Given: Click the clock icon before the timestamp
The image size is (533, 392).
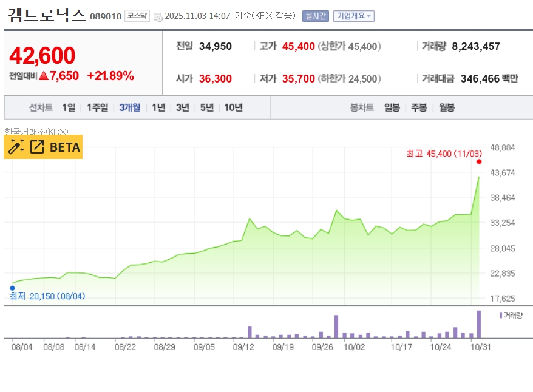Looking at the screenshot, I should tap(158, 16).
